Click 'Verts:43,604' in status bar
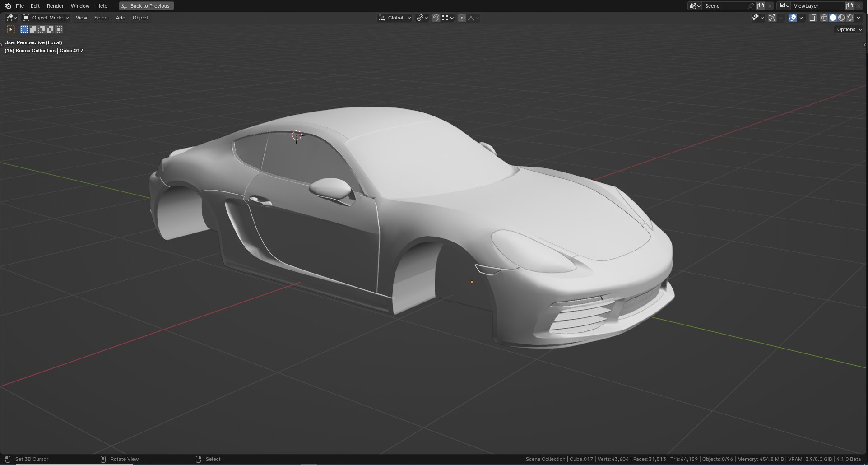The width and height of the screenshot is (868, 465). click(613, 459)
